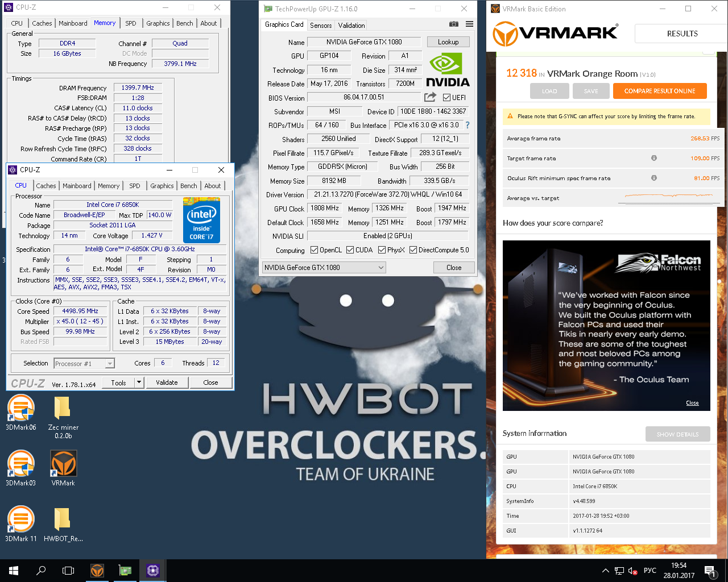Switch to Validation tab in GPU-Z
The height and width of the screenshot is (582, 728).
351,26
